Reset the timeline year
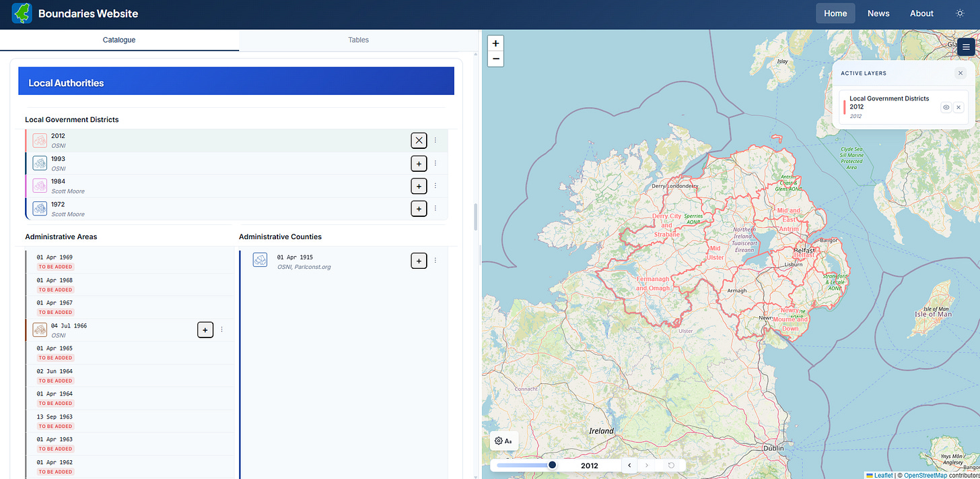Image resolution: width=980 pixels, height=479 pixels. click(x=671, y=465)
